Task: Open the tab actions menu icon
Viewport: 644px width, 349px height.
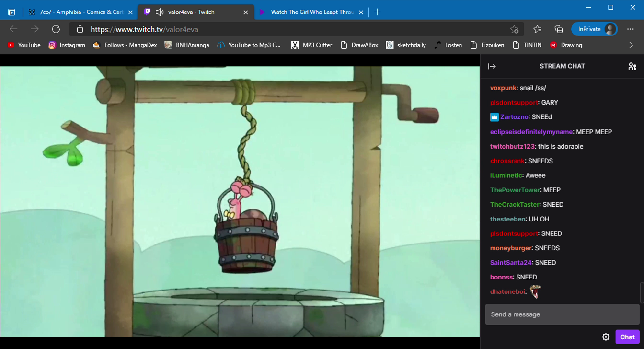Action: pyautogui.click(x=11, y=12)
